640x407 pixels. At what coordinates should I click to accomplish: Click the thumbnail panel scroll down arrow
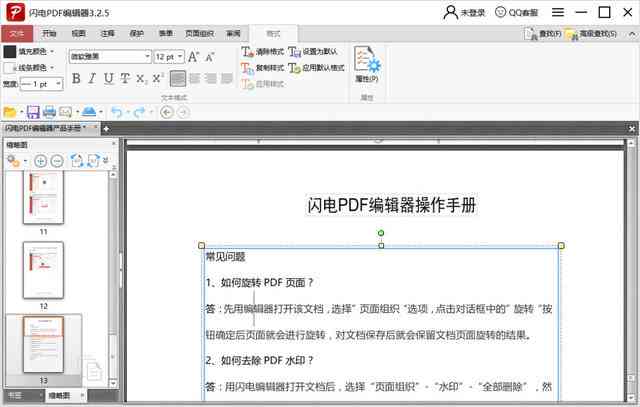(113, 383)
